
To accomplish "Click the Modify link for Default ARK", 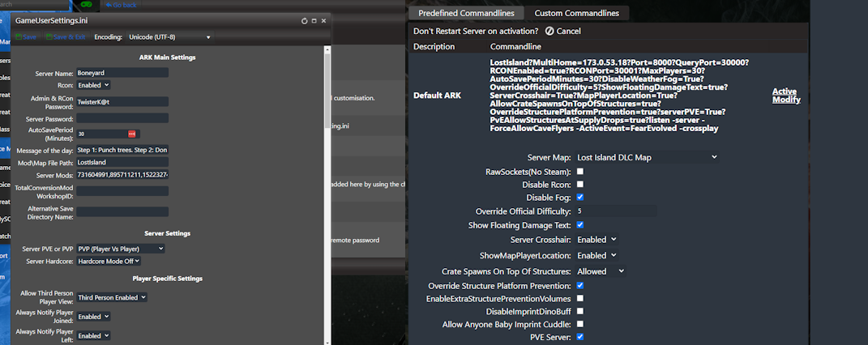I will (786, 100).
